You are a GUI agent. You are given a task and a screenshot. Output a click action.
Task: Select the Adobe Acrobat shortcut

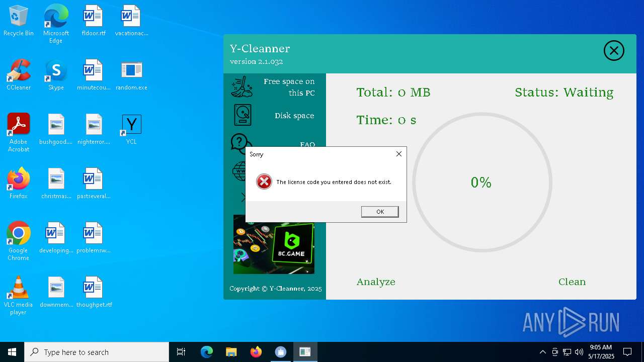coord(19,132)
